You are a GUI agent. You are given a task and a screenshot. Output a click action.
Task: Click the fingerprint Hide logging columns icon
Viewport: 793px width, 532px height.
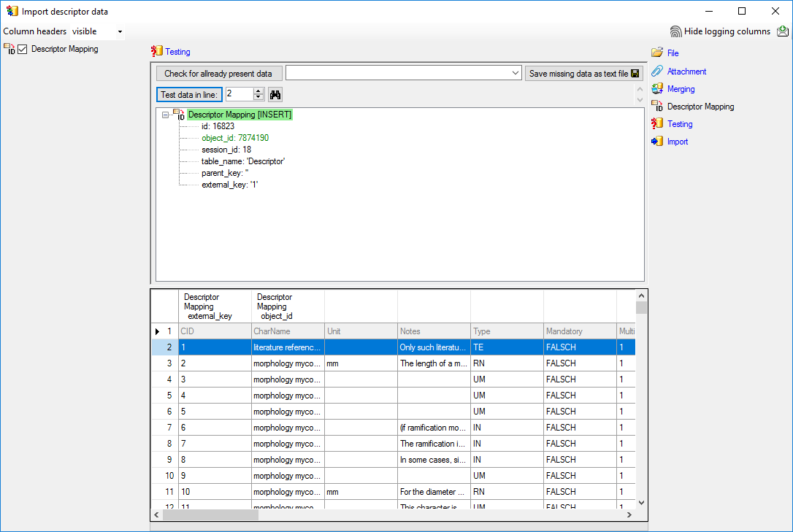tap(675, 31)
